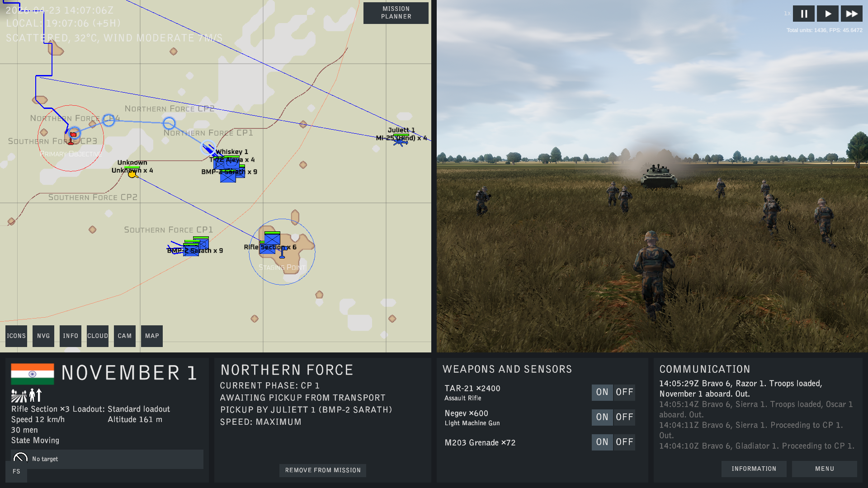Turn Negev machine gun OFF

624,417
